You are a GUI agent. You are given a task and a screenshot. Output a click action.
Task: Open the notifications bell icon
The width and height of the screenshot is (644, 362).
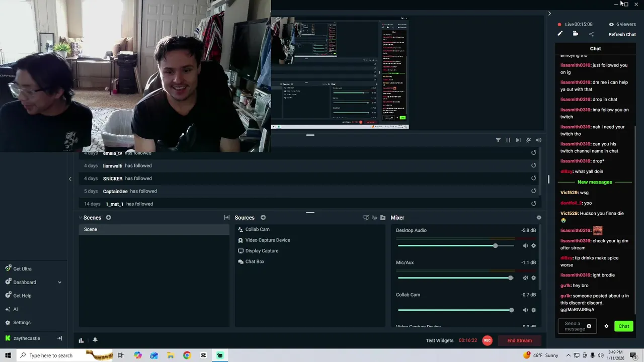pyautogui.click(x=95, y=340)
